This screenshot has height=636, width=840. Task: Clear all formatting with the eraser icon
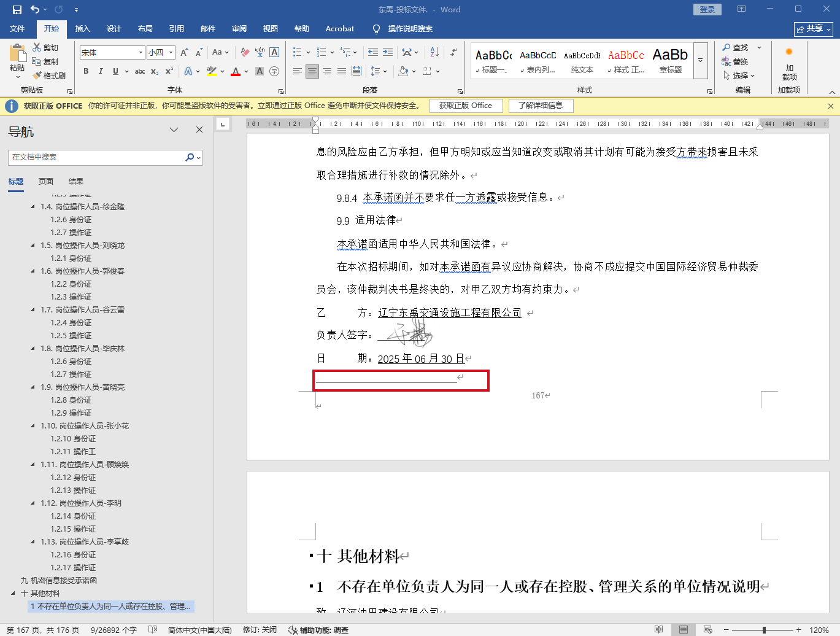coord(245,53)
